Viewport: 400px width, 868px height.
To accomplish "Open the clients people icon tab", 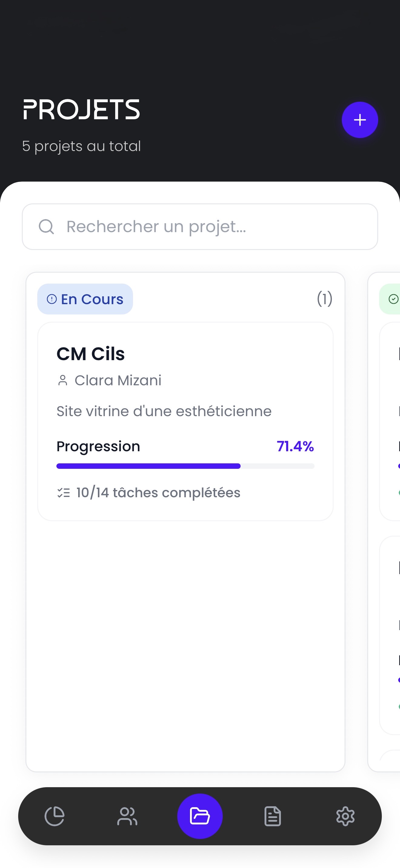I will pos(127,816).
